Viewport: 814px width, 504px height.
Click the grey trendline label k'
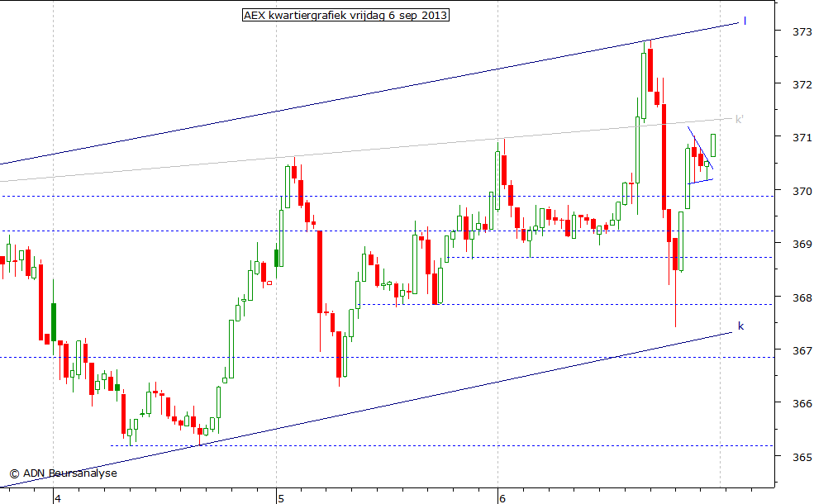(x=740, y=119)
